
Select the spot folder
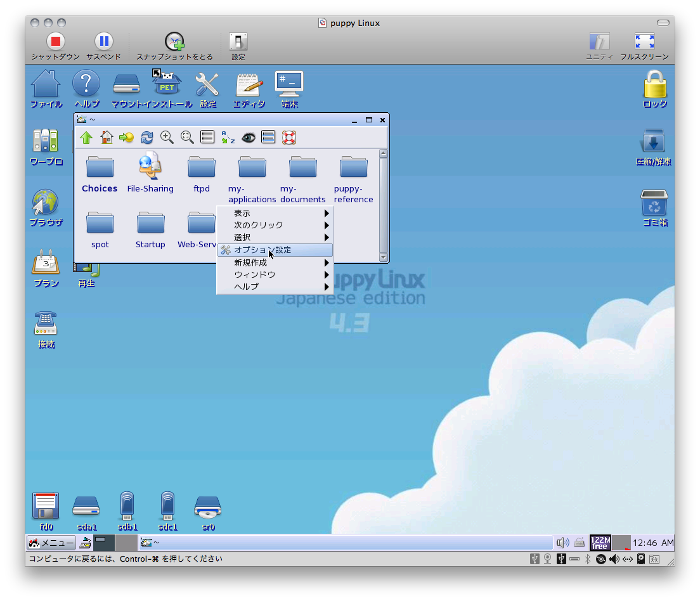coord(100,230)
